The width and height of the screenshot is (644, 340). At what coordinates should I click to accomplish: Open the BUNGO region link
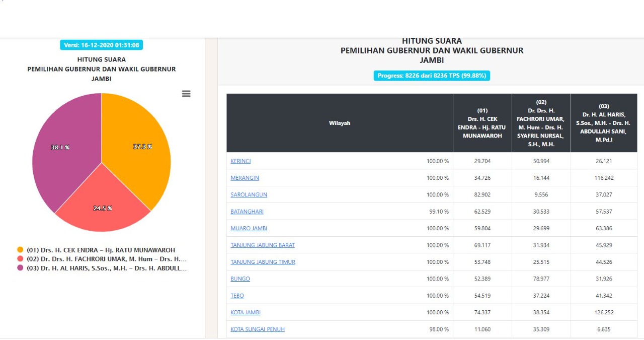[240, 279]
